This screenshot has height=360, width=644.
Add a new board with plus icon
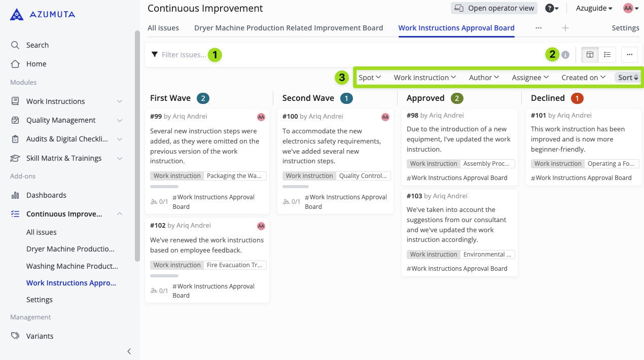(x=565, y=28)
